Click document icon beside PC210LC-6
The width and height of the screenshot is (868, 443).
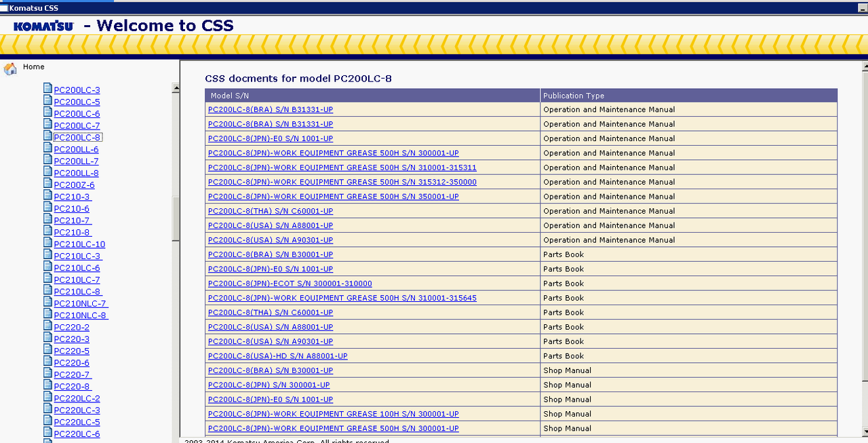(47, 267)
